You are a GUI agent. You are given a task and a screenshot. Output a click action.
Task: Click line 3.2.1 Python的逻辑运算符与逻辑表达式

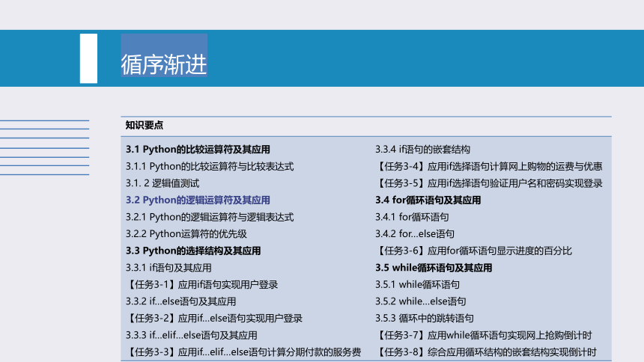click(x=210, y=217)
